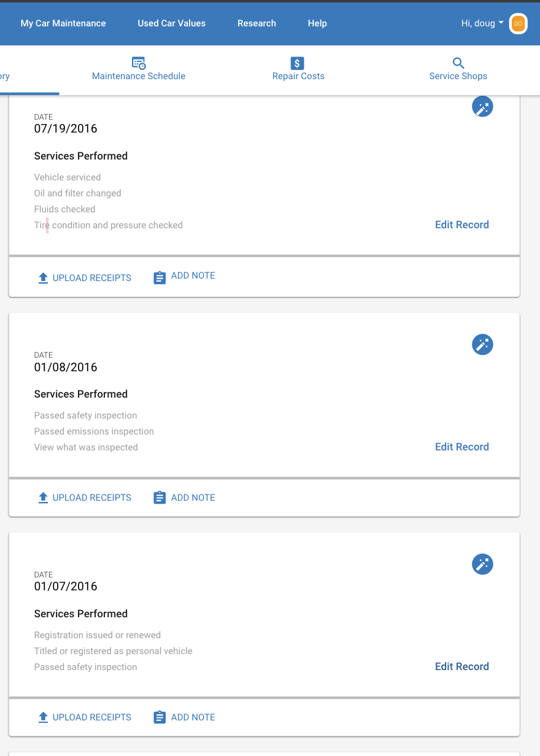Click clipboard note icon in 01/07/2016 record

[160, 717]
